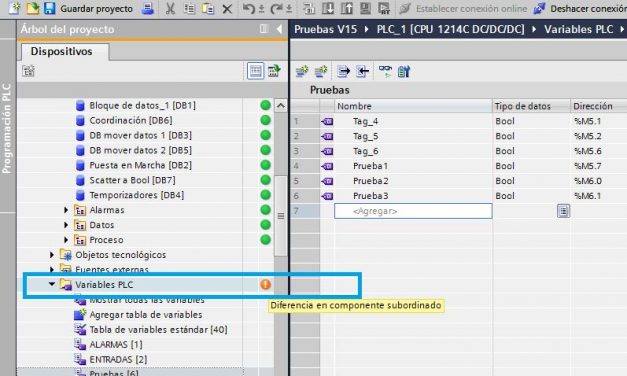Click the import variables icon

click(362, 71)
